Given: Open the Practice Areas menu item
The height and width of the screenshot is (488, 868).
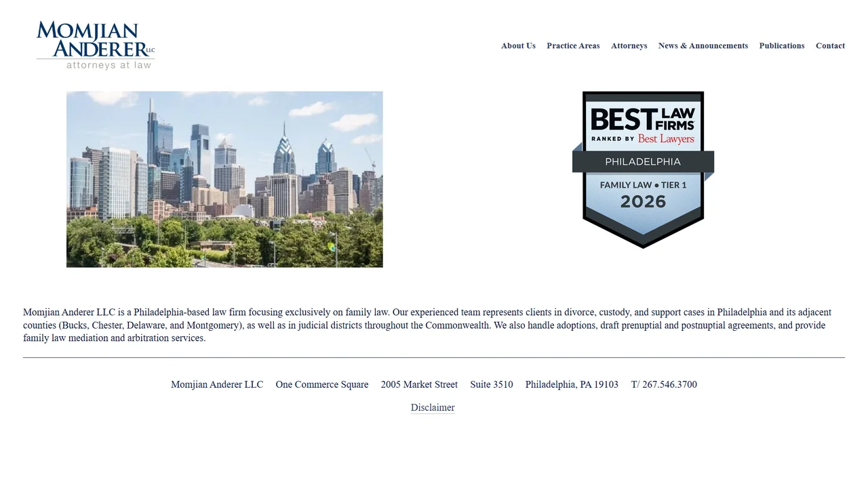Looking at the screenshot, I should pyautogui.click(x=573, y=45).
